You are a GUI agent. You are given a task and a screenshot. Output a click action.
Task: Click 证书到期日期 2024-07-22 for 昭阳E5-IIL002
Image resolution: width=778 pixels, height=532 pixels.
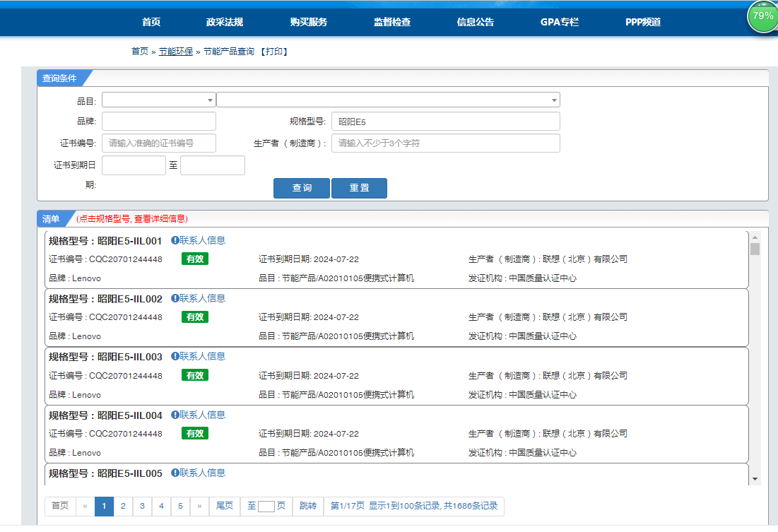(x=309, y=317)
